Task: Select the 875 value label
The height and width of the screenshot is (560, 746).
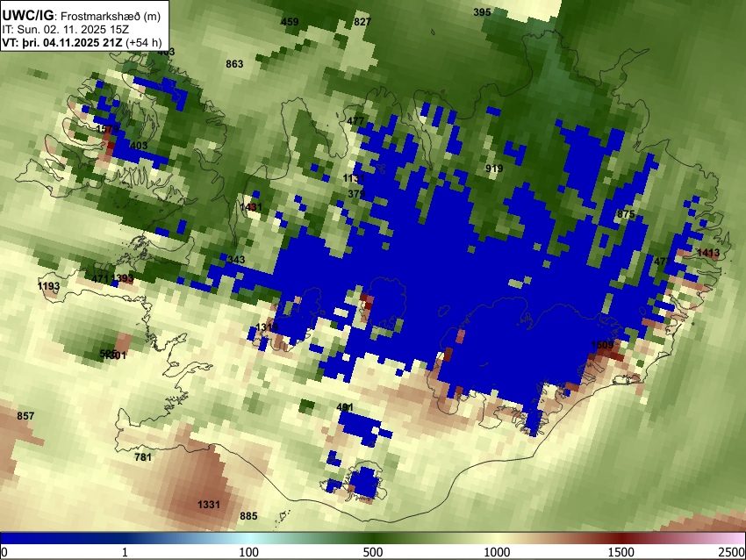Action: click(626, 214)
